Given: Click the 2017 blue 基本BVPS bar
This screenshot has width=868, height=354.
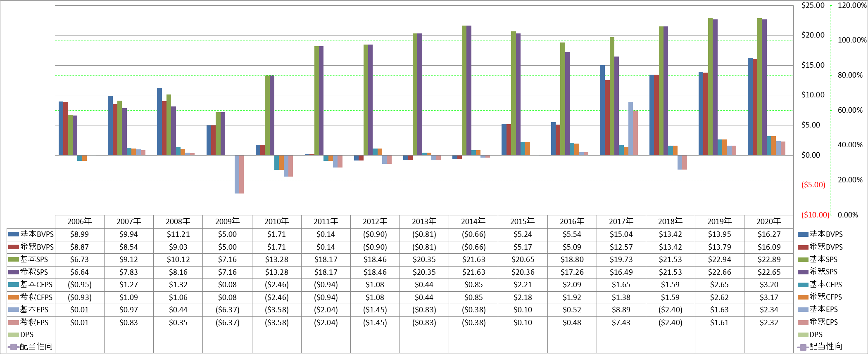Looking at the screenshot, I should pyautogui.click(x=602, y=110).
